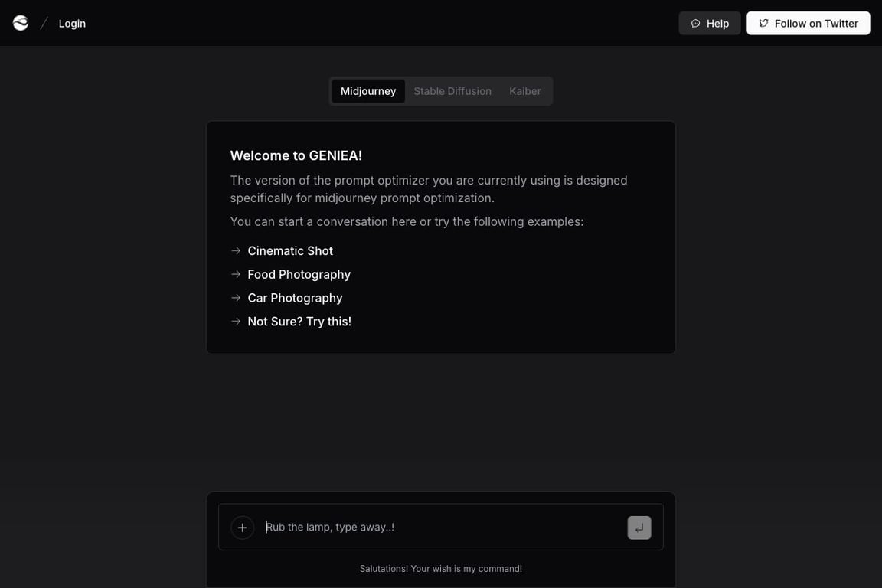
Task: Click arrow icon beside Food Photography
Action: coord(236,275)
